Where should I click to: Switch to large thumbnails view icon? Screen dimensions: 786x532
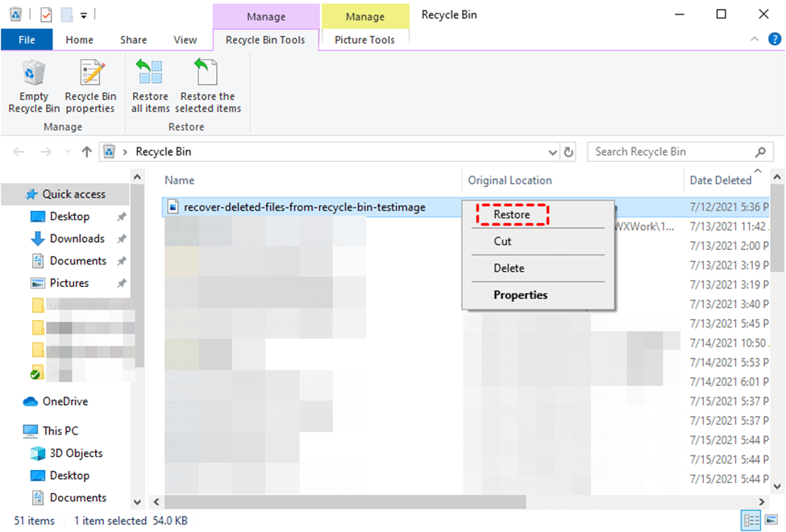(772, 520)
